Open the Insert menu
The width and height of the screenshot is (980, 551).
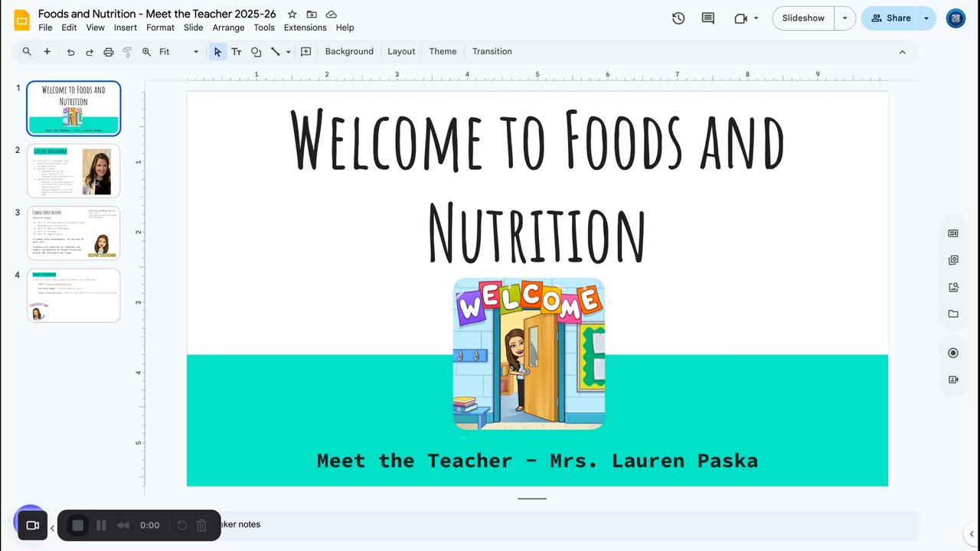[126, 28]
